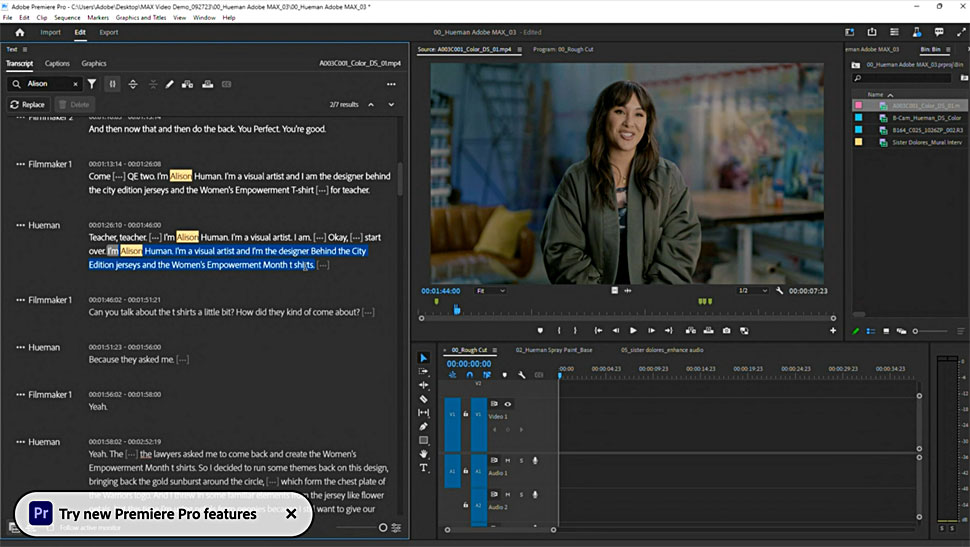The height and width of the screenshot is (547, 970).
Task: Click the split segment icon in transcript toolbar
Action: (x=132, y=84)
